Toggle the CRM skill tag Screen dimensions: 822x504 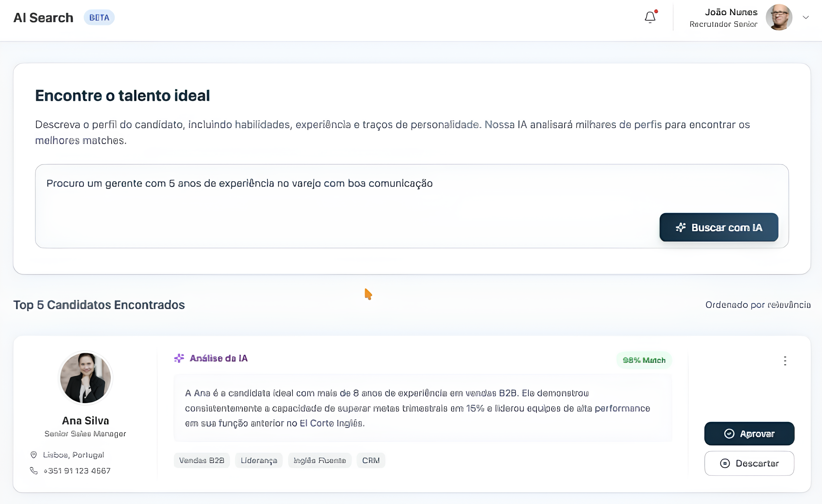pyautogui.click(x=371, y=460)
